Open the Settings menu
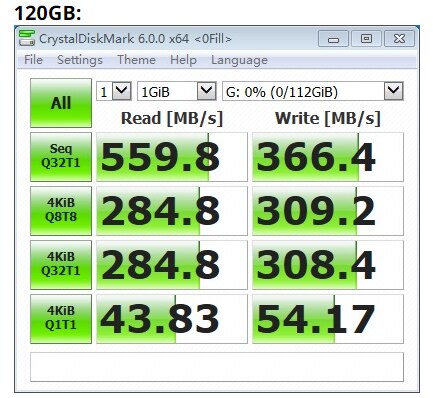 [80, 60]
